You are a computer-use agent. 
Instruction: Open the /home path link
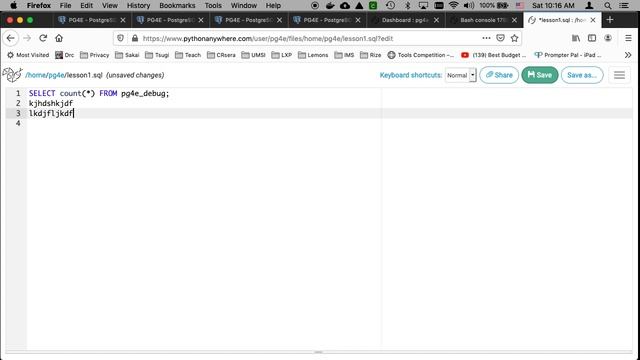coord(36,75)
